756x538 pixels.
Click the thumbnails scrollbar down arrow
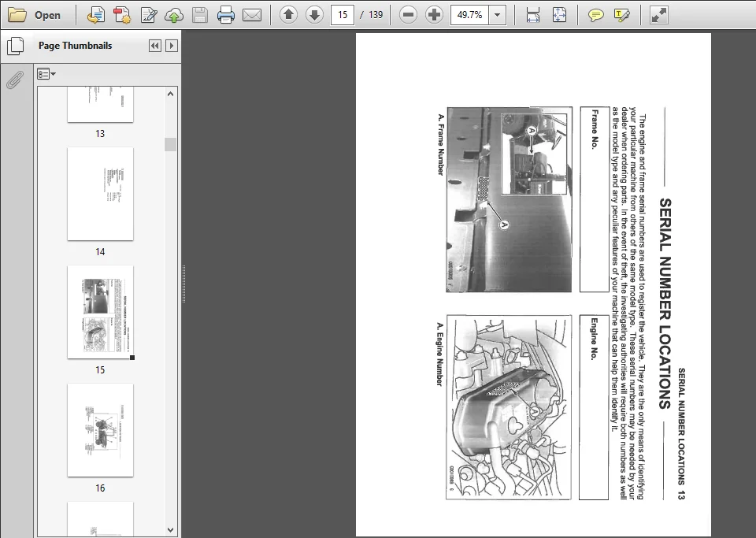[170, 529]
